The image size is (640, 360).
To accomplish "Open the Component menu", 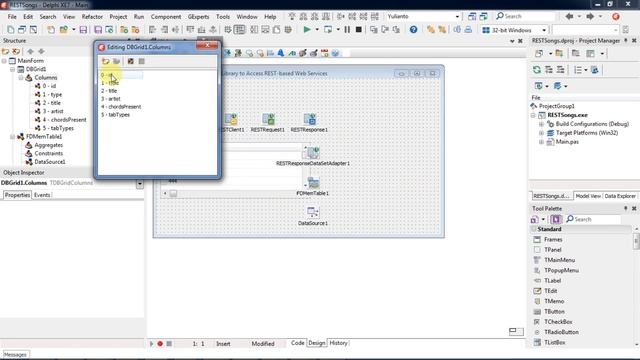I will [166, 17].
